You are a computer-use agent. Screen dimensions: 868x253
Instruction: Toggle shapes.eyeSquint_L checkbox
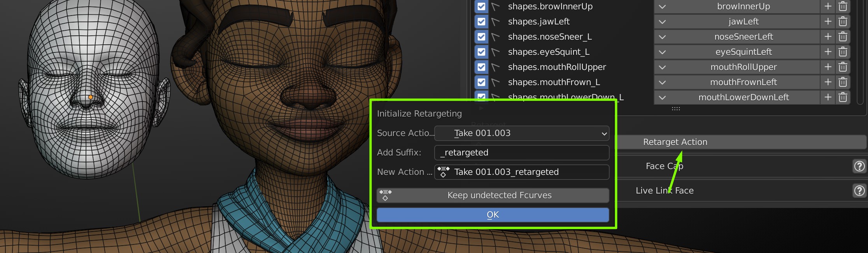481,52
